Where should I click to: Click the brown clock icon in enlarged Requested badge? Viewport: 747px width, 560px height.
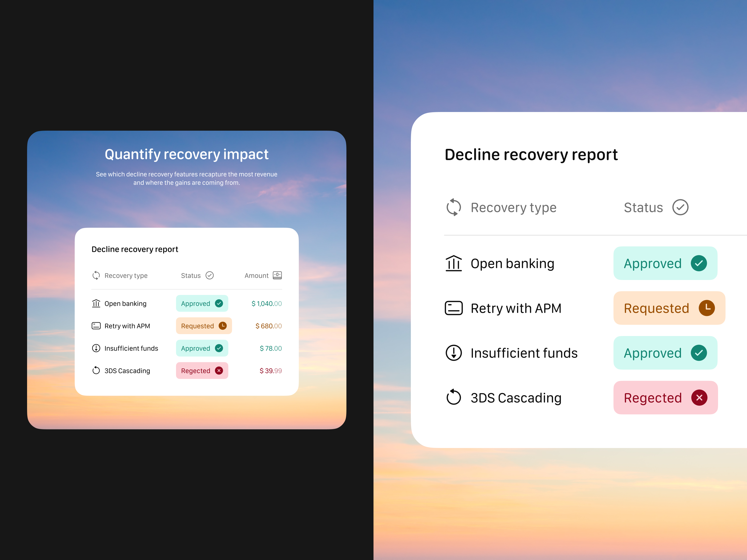706,308
